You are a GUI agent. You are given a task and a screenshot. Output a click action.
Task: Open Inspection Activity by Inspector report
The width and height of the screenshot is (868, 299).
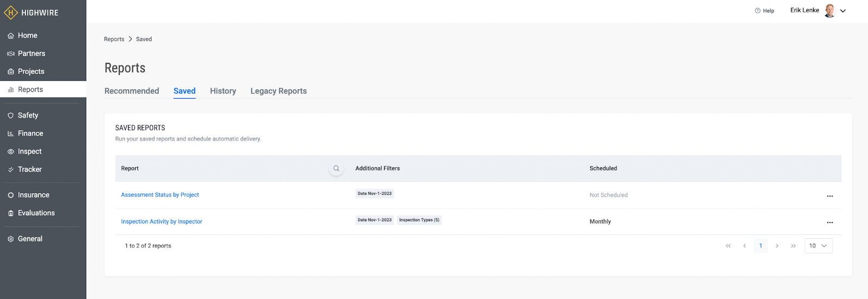click(162, 221)
